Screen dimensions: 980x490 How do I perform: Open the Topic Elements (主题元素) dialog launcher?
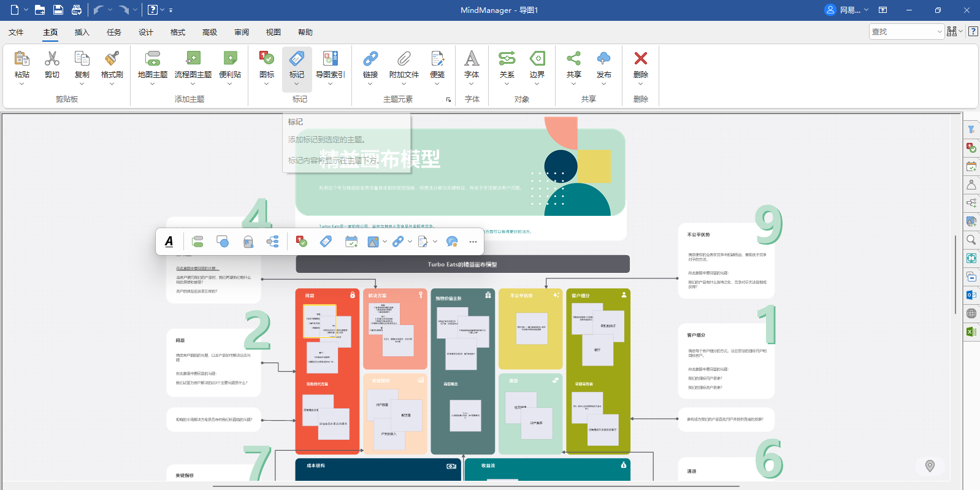tap(448, 99)
